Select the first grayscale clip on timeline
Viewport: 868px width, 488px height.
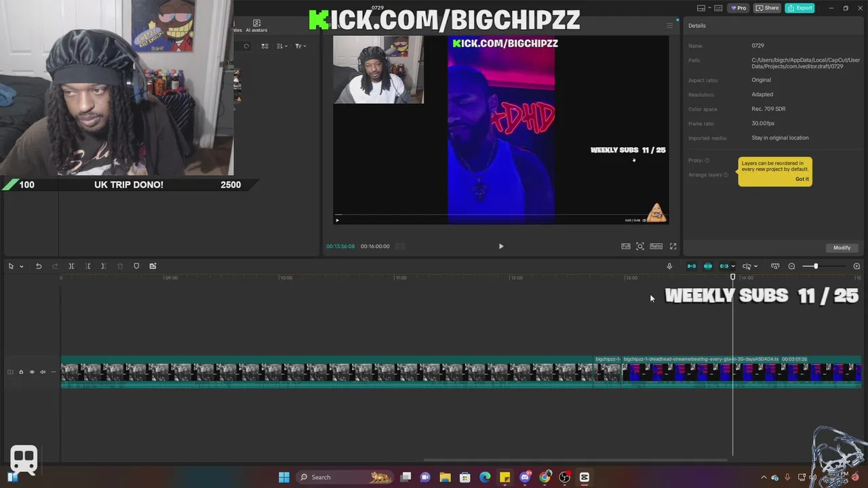pyautogui.click(x=327, y=372)
